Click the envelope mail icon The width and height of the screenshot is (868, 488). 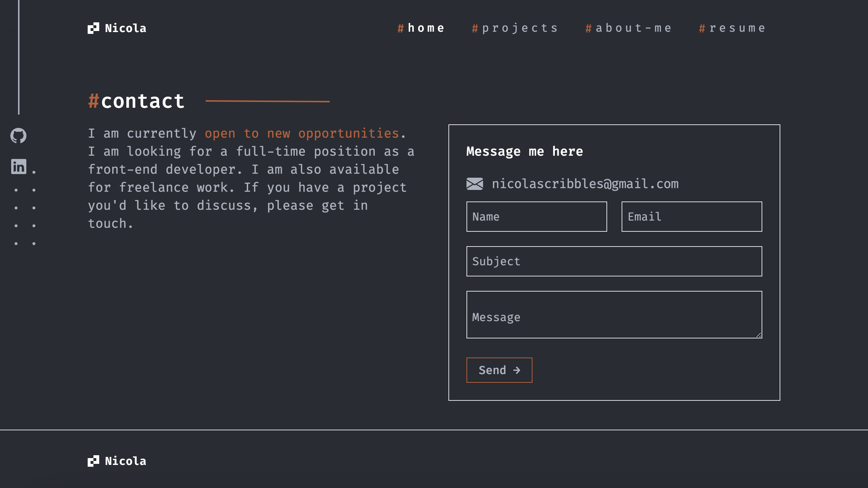click(475, 184)
